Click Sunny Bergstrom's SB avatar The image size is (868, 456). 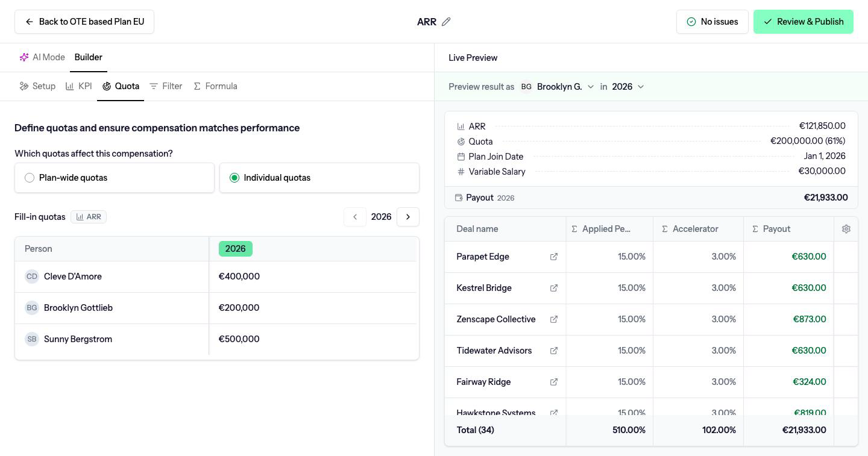pyautogui.click(x=32, y=339)
